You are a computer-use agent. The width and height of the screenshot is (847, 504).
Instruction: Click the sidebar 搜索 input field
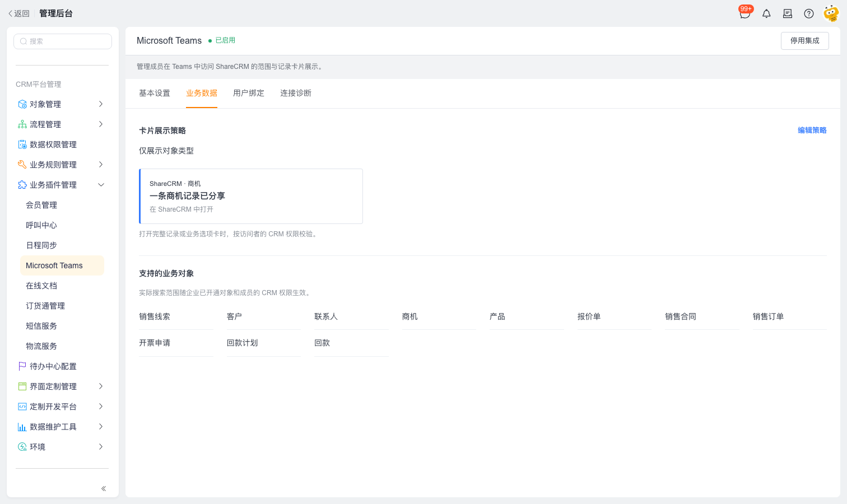click(63, 41)
